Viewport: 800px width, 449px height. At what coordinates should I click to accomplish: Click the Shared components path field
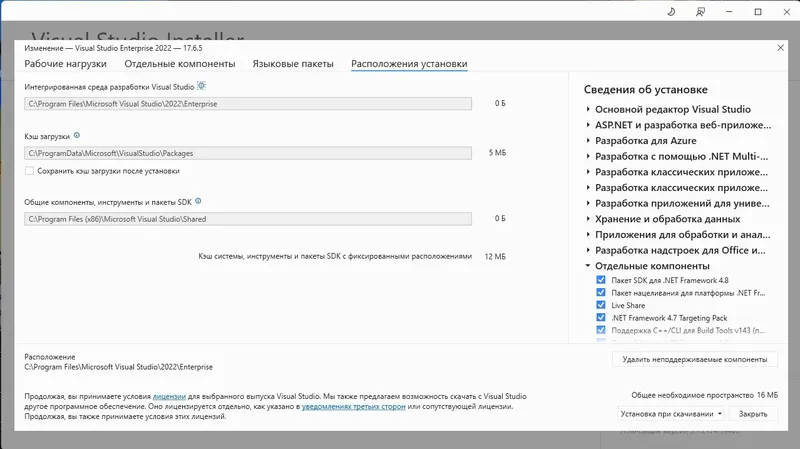point(248,219)
